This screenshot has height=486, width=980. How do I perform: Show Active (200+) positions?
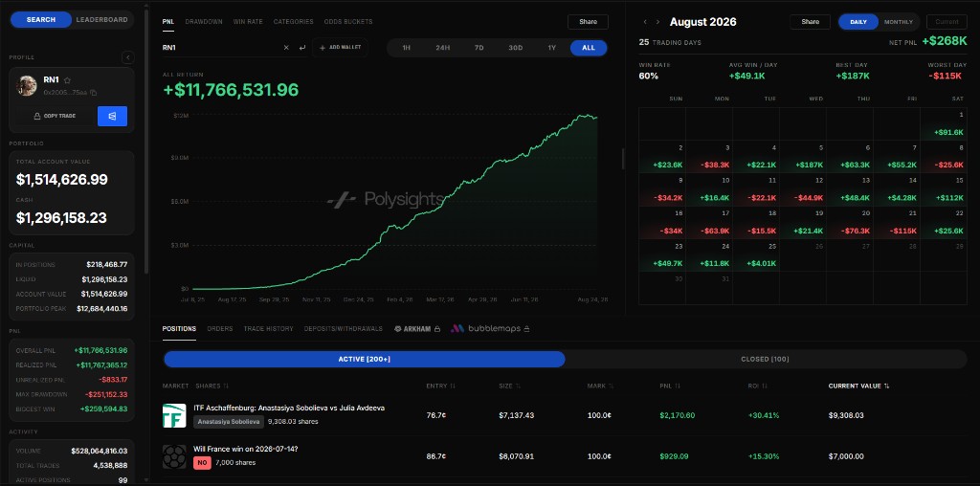click(x=365, y=359)
